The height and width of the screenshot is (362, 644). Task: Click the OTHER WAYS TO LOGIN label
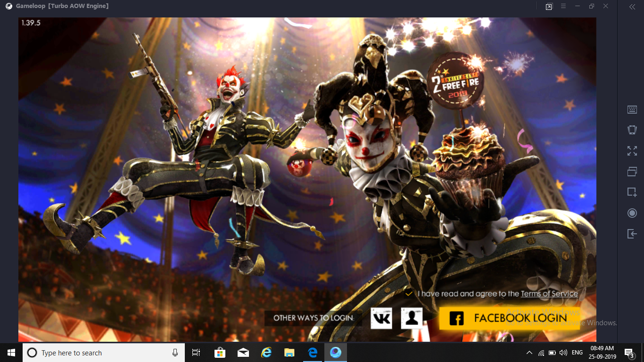(x=313, y=318)
